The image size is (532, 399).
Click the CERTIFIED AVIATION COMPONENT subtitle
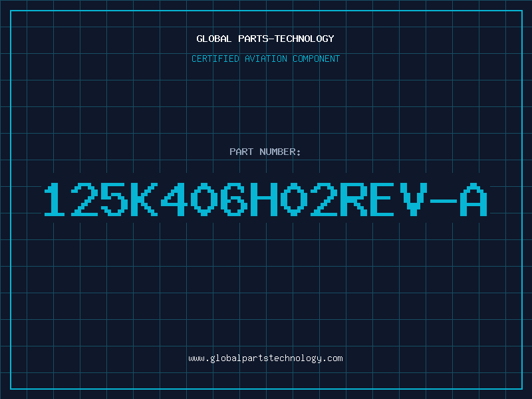[265, 59]
